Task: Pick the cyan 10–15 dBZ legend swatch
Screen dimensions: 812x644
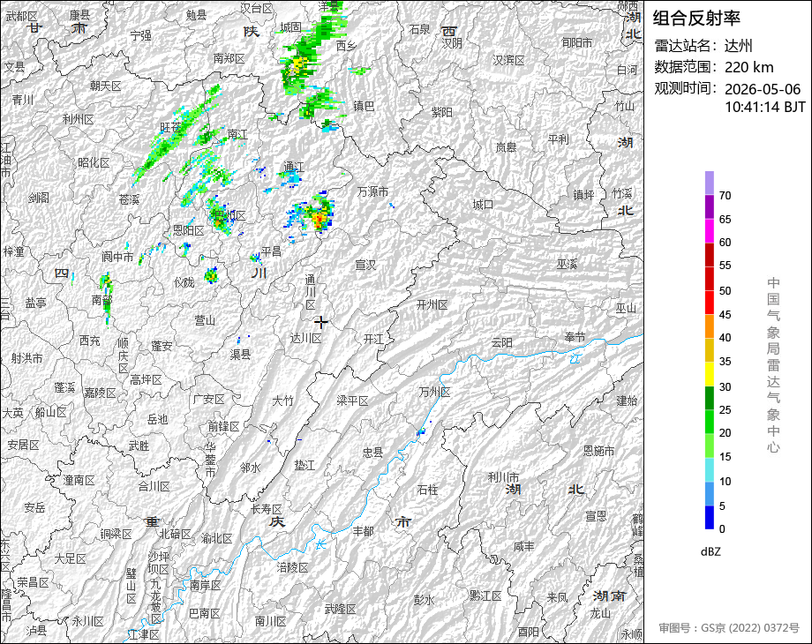Action: 710,469
